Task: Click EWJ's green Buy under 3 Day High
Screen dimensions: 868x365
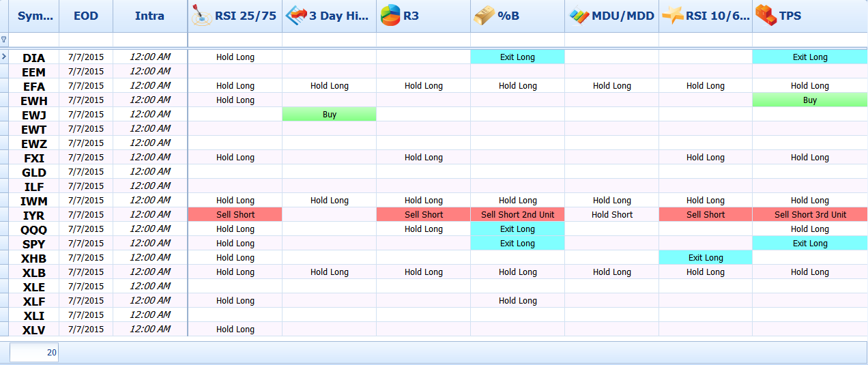Action: 330,115
